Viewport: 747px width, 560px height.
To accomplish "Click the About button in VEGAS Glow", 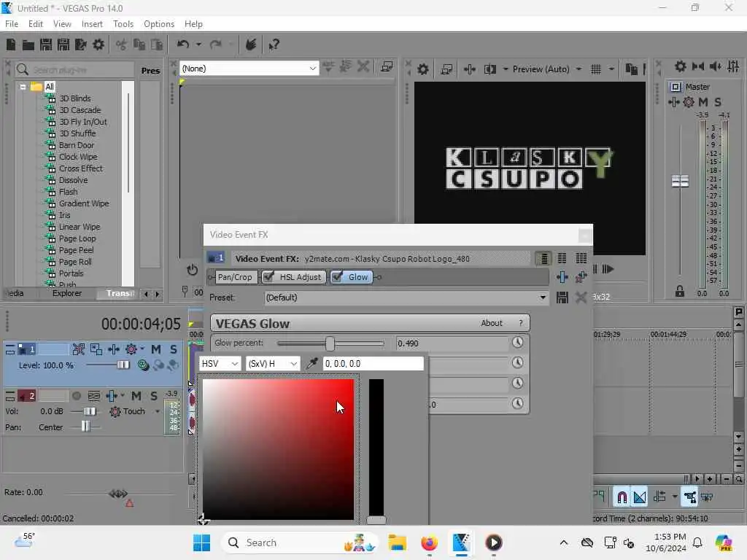I will [x=491, y=323].
